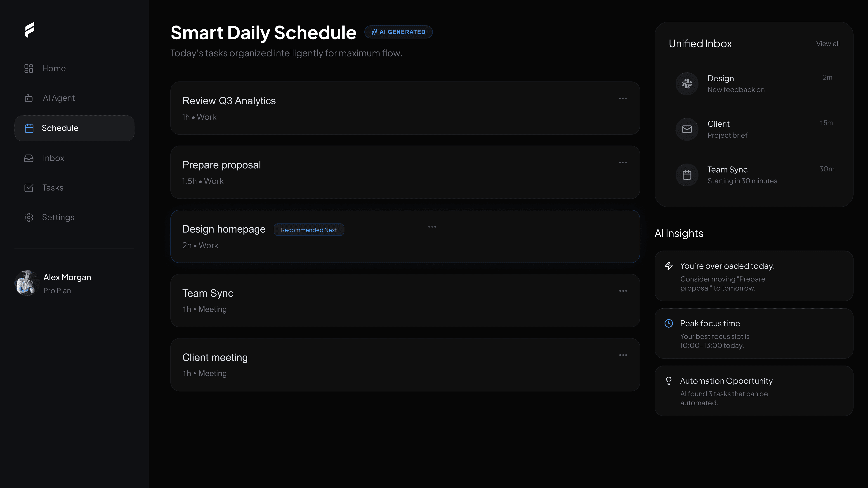Click the sparkle icon in AI Generated badge
The height and width of the screenshot is (488, 868).
point(374,32)
